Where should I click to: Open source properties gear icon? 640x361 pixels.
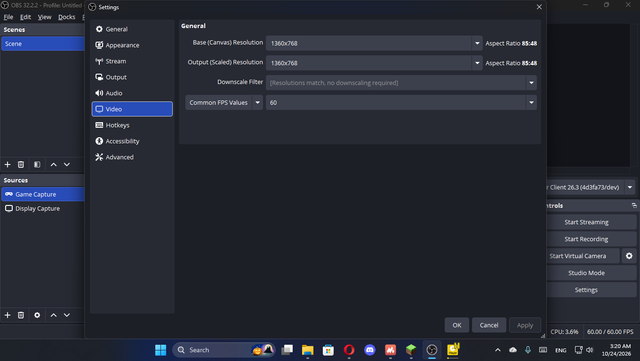tap(37, 315)
